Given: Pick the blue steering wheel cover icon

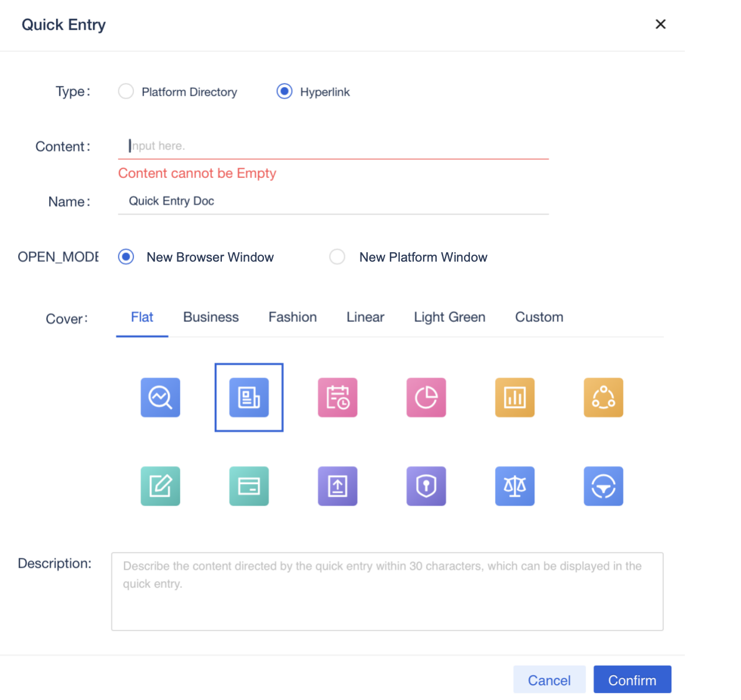Looking at the screenshot, I should pyautogui.click(x=603, y=486).
